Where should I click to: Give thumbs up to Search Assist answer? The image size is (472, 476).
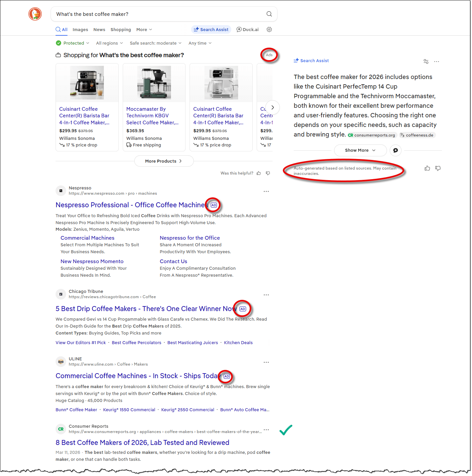pos(427,168)
